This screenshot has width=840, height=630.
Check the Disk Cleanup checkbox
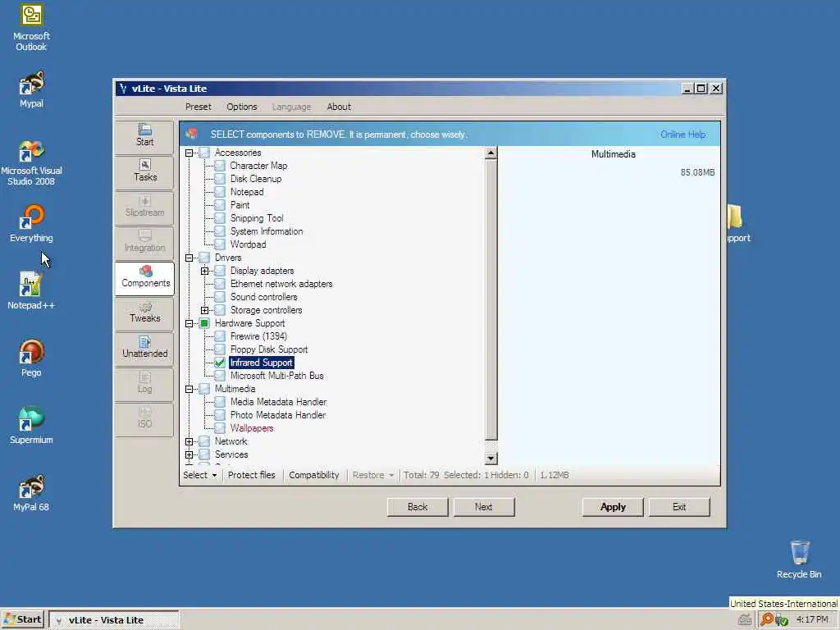(220, 179)
